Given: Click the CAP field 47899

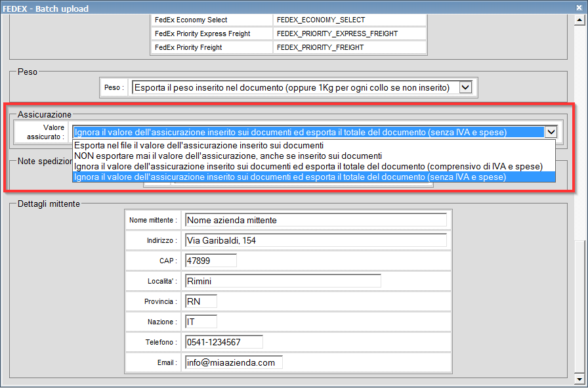Looking at the screenshot, I should pos(211,261).
